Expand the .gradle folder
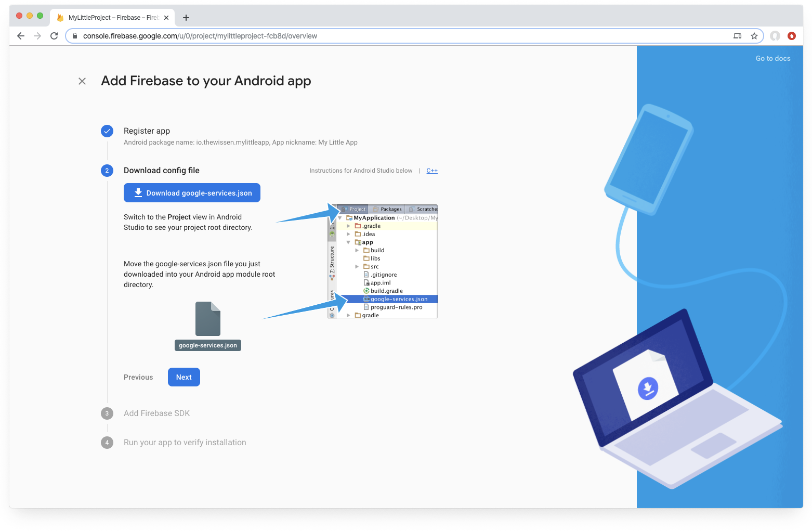This screenshot has height=531, width=812. [x=348, y=226]
